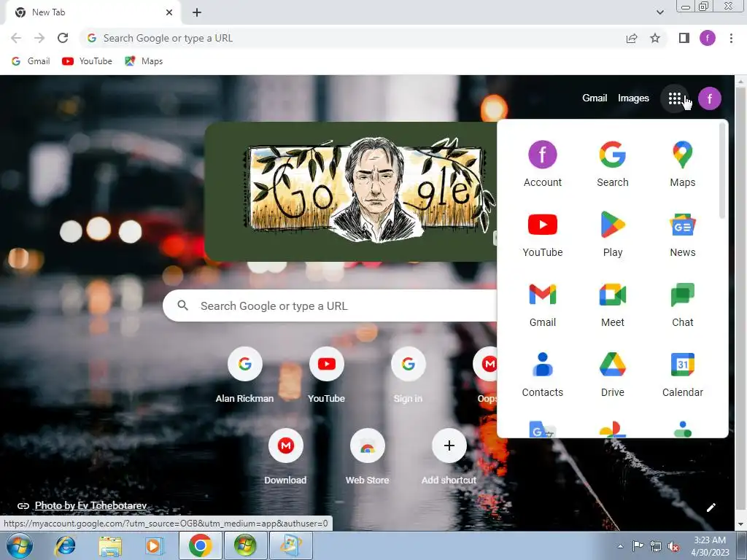Screen dimensions: 747x560
Task: Select the New Tab tab
Action: pyautogui.click(x=93, y=12)
